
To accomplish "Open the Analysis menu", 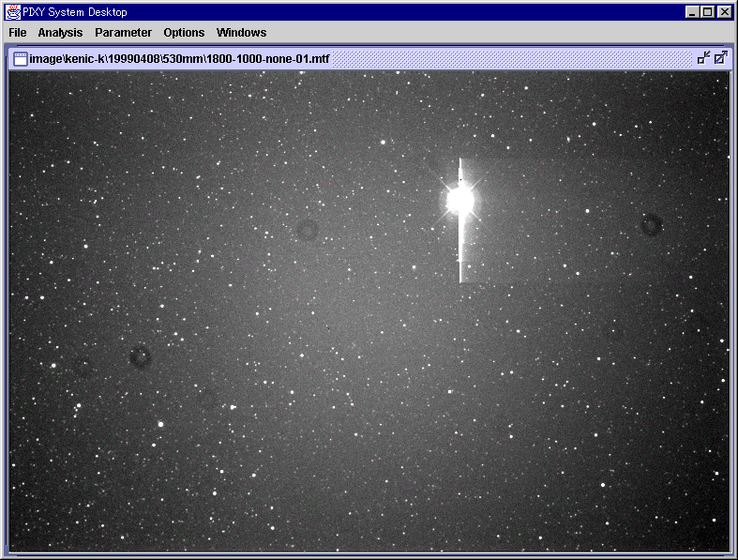I will pos(60,33).
